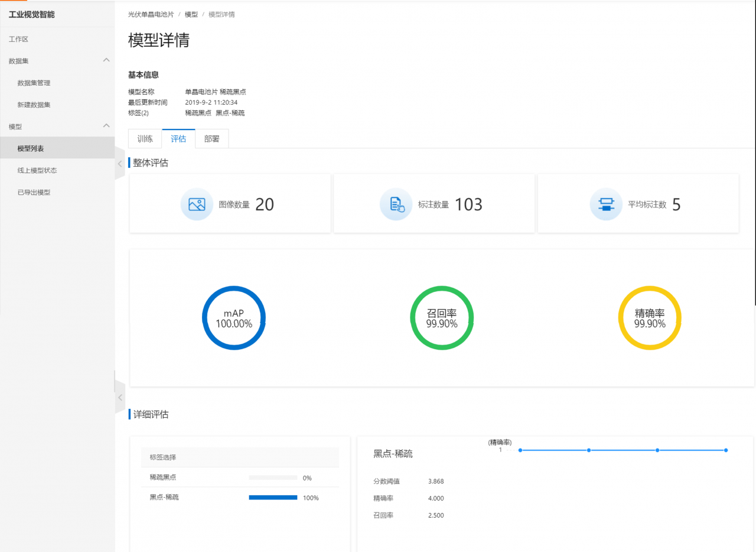The width and height of the screenshot is (756, 552).
Task: Click the 平均标注数 value 5
Action: (x=676, y=204)
